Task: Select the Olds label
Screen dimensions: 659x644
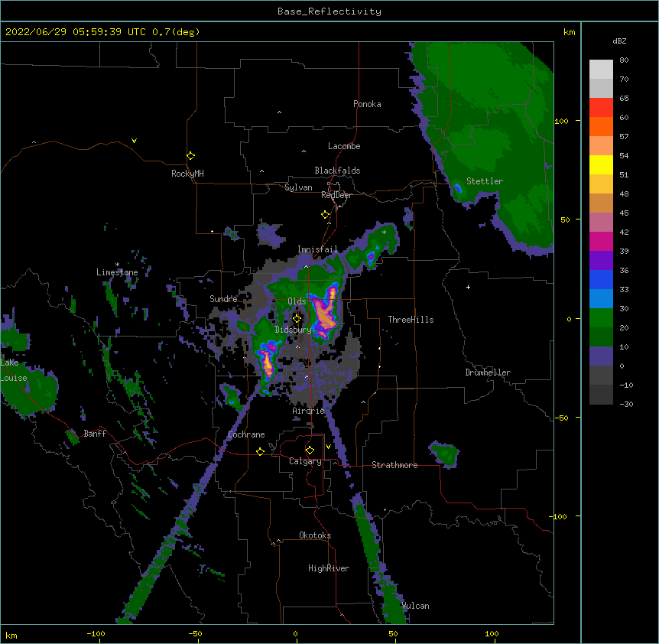Action: [x=297, y=301]
